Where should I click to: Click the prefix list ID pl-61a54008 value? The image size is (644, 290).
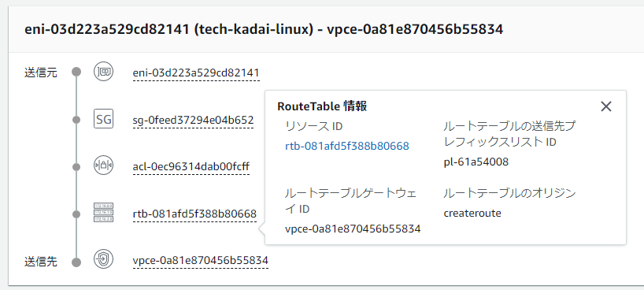point(476,162)
